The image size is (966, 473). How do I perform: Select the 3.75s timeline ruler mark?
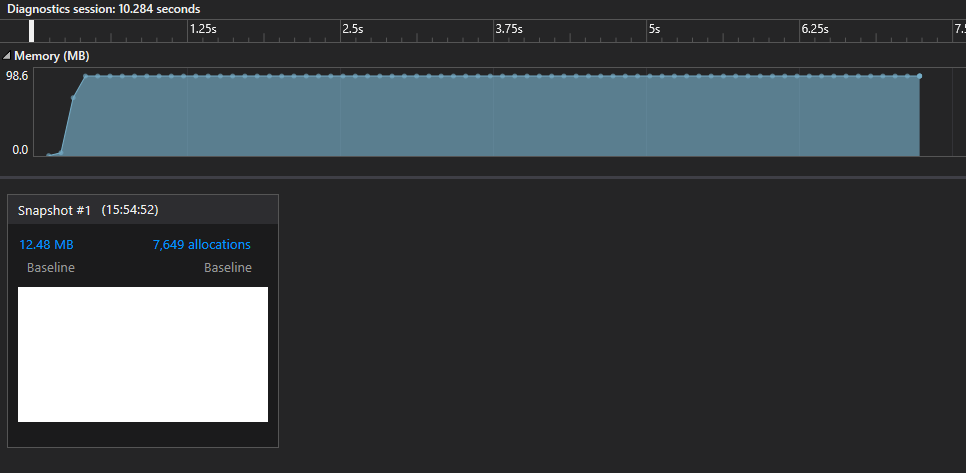pyautogui.click(x=509, y=29)
